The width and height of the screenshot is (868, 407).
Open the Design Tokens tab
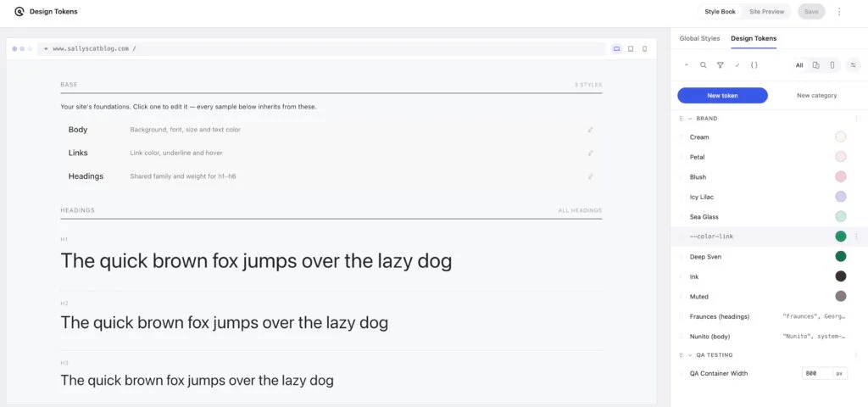(x=754, y=39)
